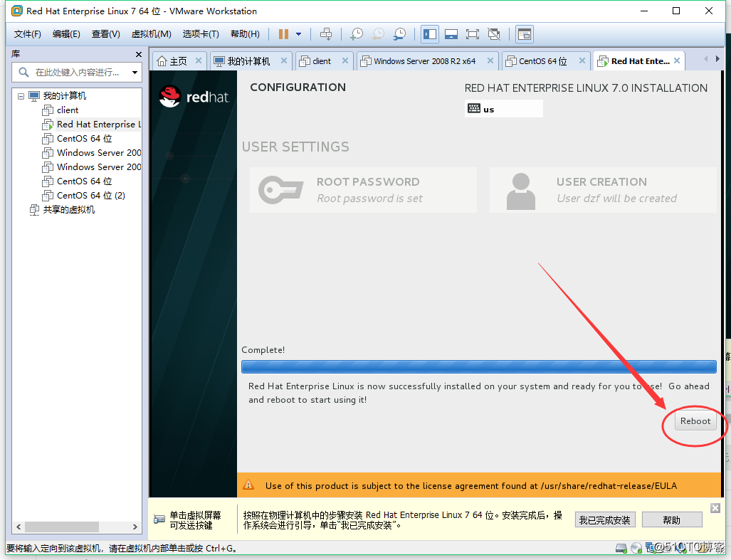Select 共享的虚拟机 in the library
This screenshot has width=731, height=560.
tap(68, 210)
